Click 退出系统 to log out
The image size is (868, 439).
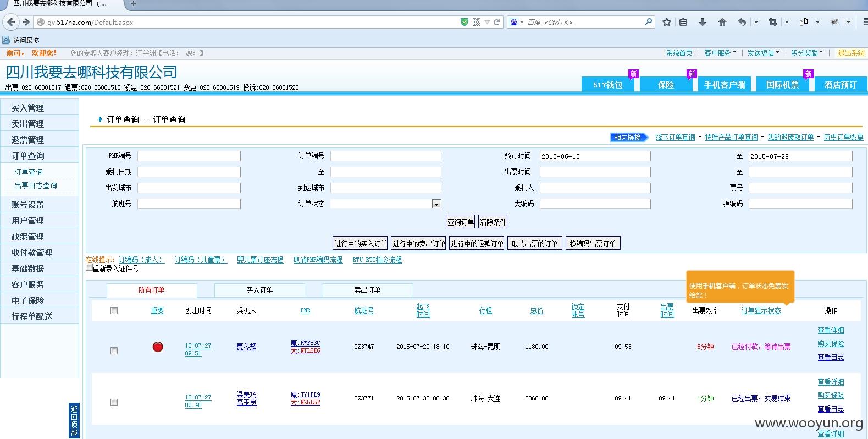(x=851, y=53)
